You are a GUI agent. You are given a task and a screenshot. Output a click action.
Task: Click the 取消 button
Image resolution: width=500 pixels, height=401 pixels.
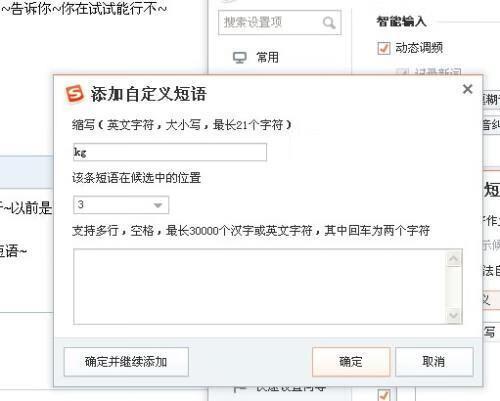click(x=434, y=362)
